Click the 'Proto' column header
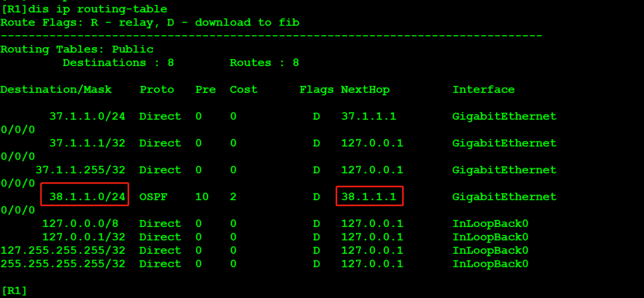The height and width of the screenshot is (298, 644). click(156, 89)
